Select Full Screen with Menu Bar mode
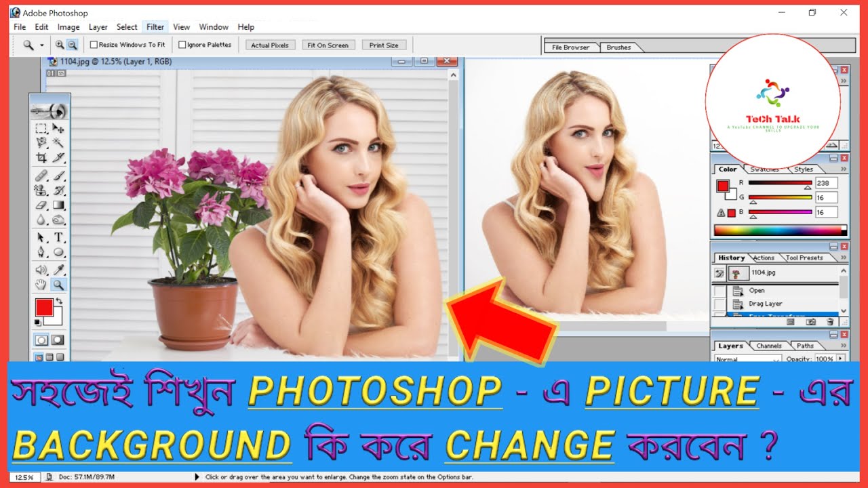Screen dimensions: 868x488 pos(50,357)
